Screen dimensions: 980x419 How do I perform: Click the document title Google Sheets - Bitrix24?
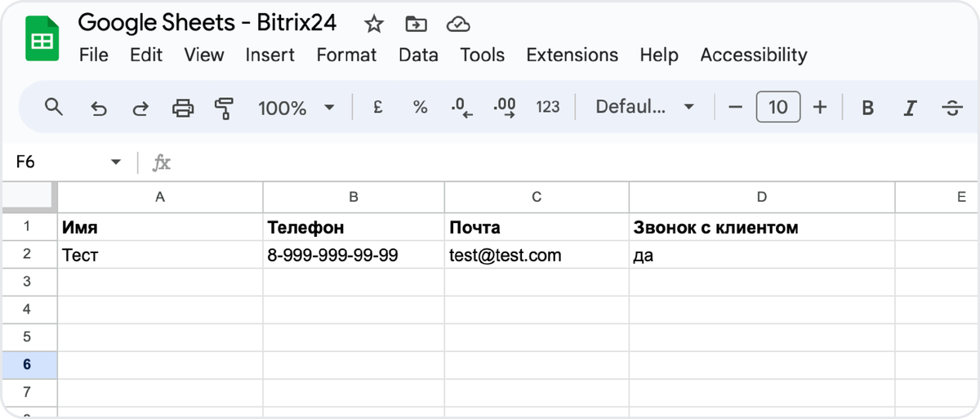point(207,22)
